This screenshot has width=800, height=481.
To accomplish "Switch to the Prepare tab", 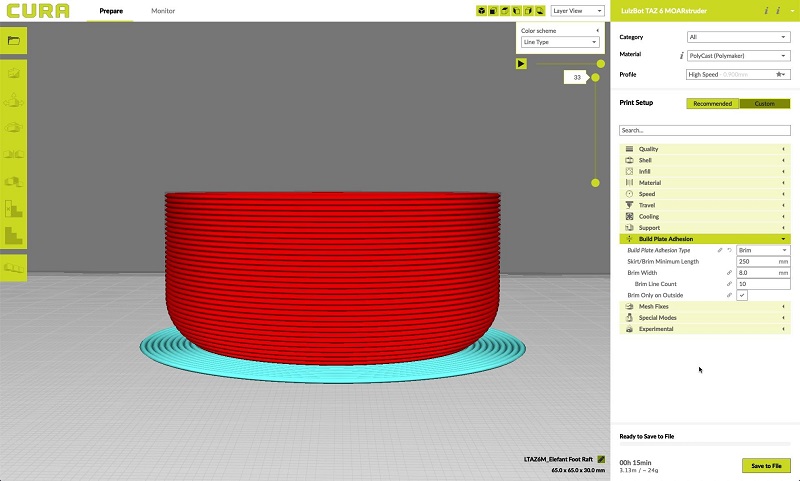I will click(111, 10).
